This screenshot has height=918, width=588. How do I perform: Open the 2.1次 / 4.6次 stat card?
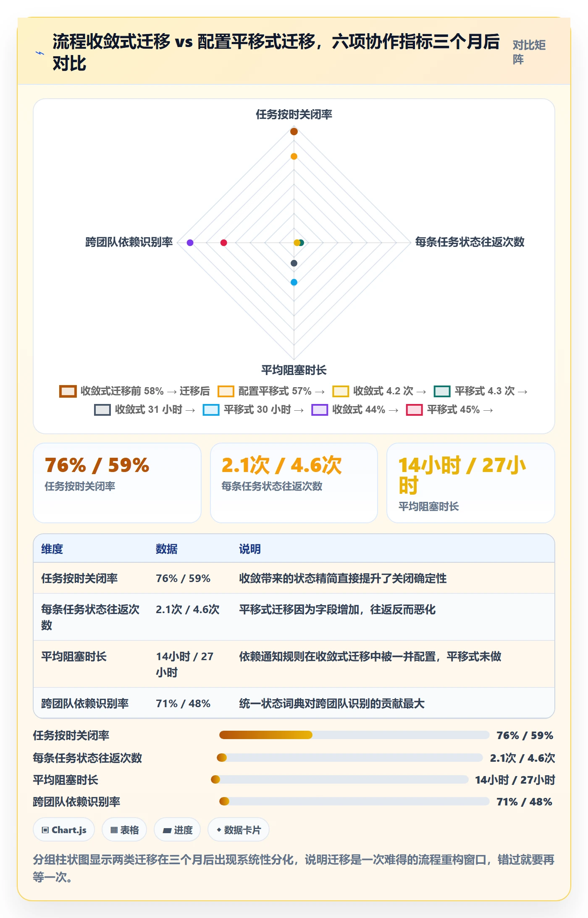coord(294,483)
